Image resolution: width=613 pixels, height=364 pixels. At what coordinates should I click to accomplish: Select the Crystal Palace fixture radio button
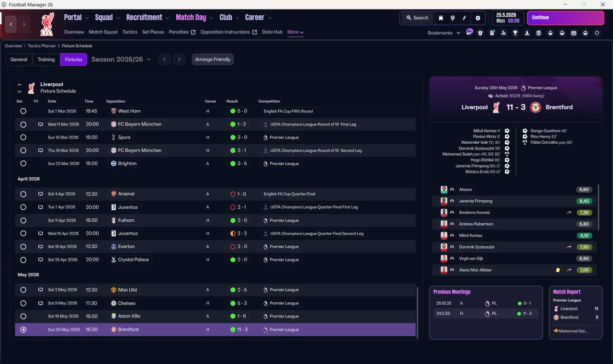(x=23, y=260)
